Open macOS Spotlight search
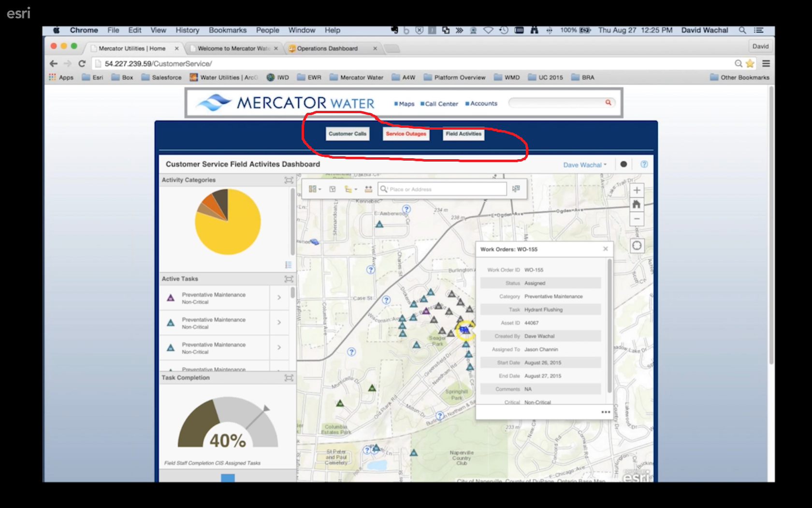812x508 pixels. (742, 30)
